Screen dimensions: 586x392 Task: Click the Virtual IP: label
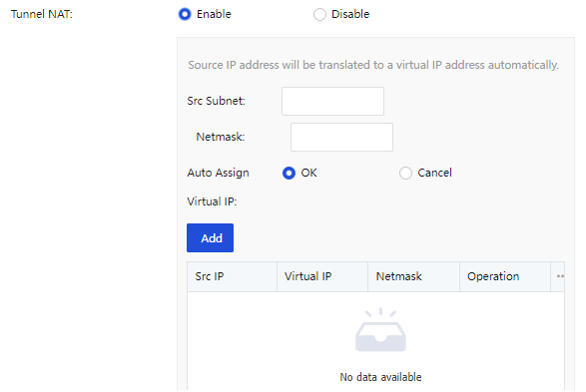212,201
